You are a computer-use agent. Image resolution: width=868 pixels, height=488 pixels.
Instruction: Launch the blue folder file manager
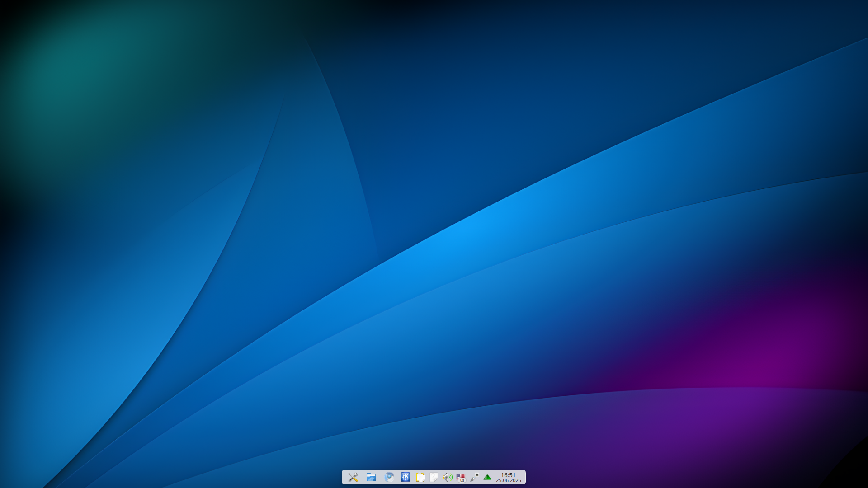[371, 477]
